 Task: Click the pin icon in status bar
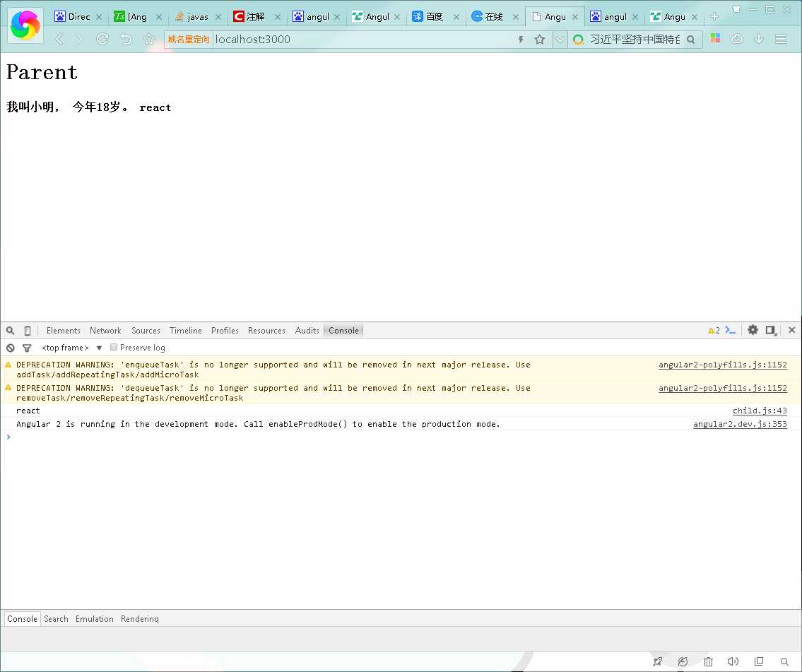click(658, 662)
